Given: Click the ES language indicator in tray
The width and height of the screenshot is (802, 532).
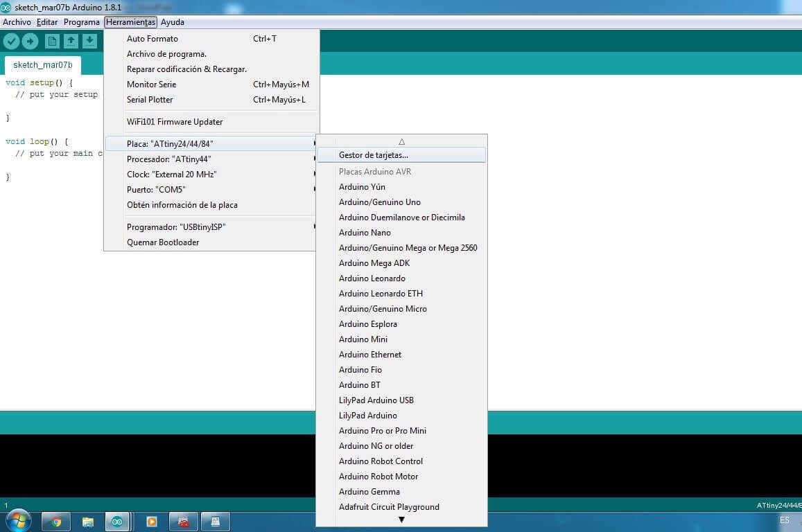Looking at the screenshot, I should tap(784, 520).
